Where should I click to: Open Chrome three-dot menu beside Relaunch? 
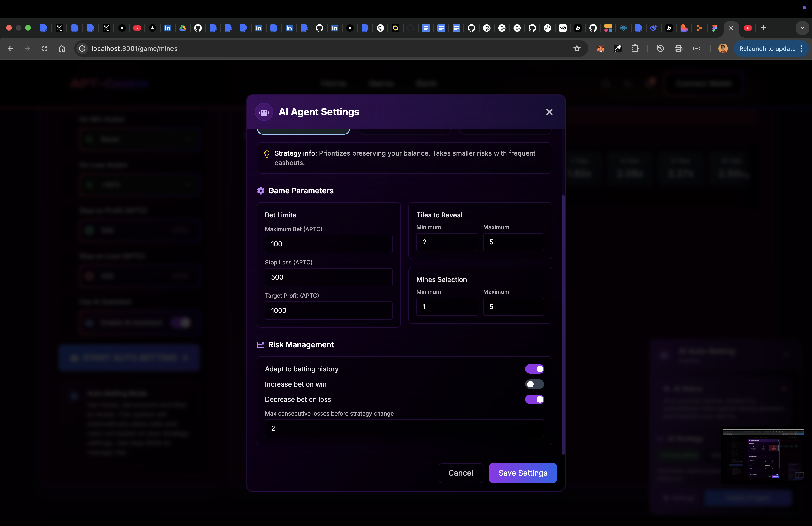click(x=801, y=48)
